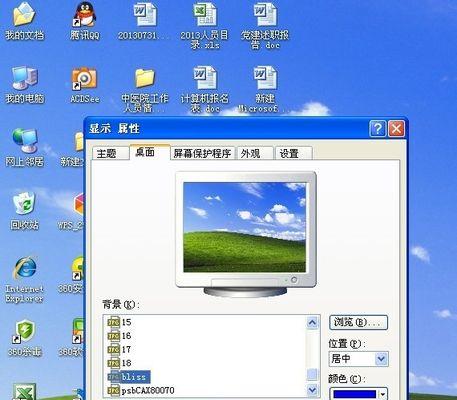
Task: Switch to the 桌面 tab
Action: [150, 152]
